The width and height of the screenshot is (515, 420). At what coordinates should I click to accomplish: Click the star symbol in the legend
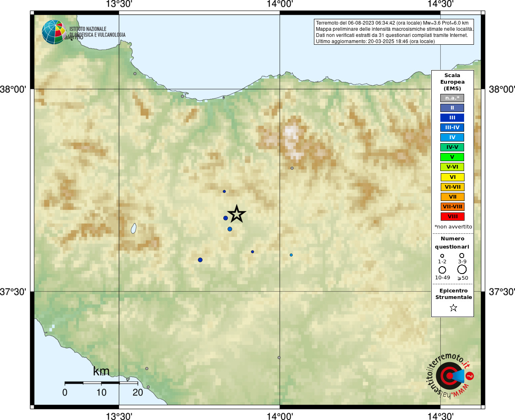[453, 308]
